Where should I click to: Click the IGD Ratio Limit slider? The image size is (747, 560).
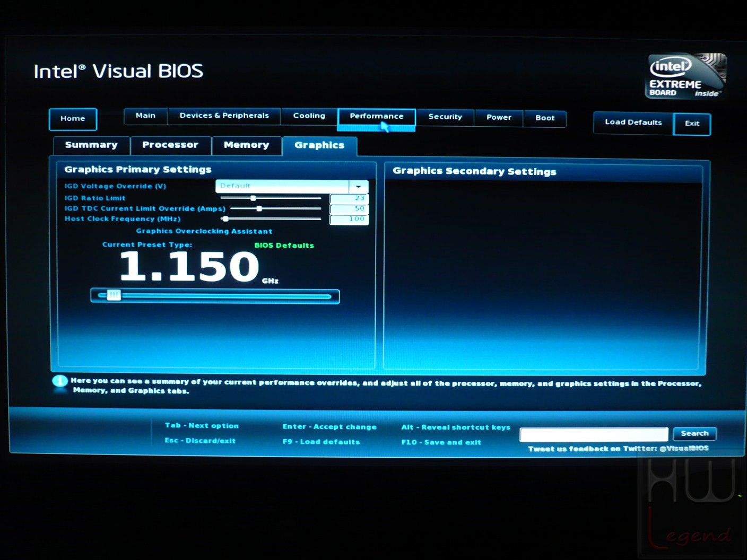click(x=271, y=198)
